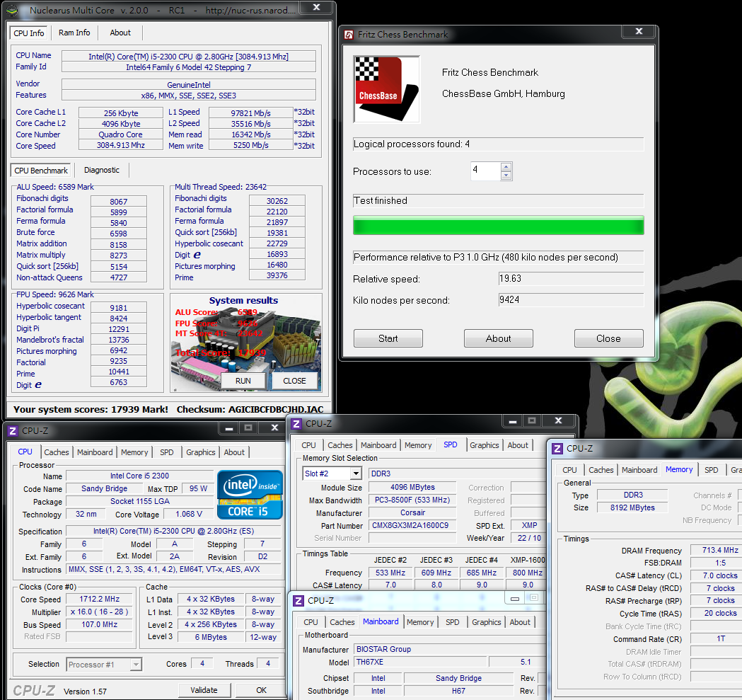
Task: Select CPU tab in the CPU-Z SPD window
Action: point(308,445)
